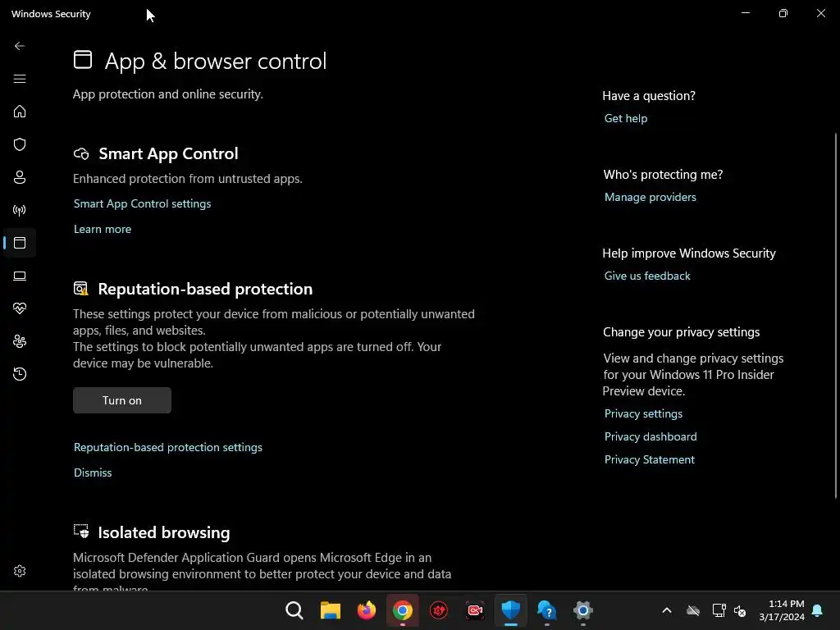Screen dimensions: 840x630
Task: Open Manage providers link
Action: tap(650, 197)
